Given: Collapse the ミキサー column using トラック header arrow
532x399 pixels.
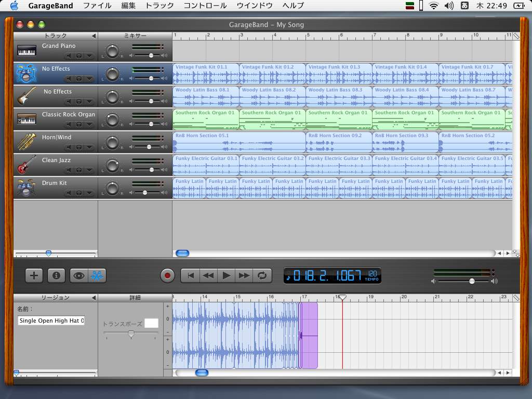Looking at the screenshot, I should point(94,36).
